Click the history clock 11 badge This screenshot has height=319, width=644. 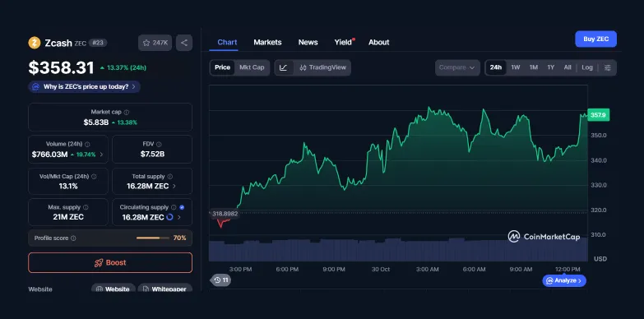(220, 280)
